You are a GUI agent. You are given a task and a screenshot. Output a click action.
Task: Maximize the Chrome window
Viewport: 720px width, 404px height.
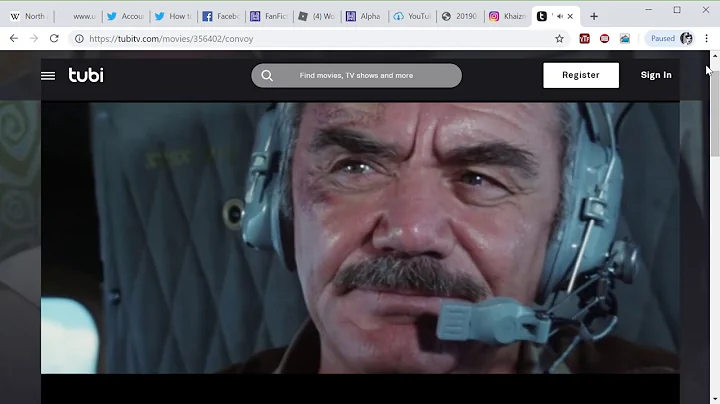click(677, 10)
